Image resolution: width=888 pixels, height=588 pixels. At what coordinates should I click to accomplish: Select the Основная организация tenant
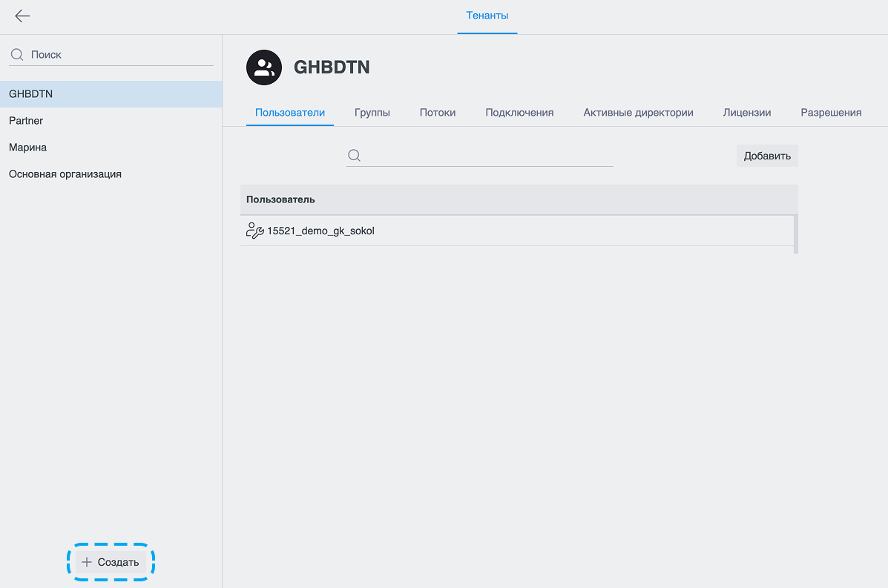tap(111, 174)
